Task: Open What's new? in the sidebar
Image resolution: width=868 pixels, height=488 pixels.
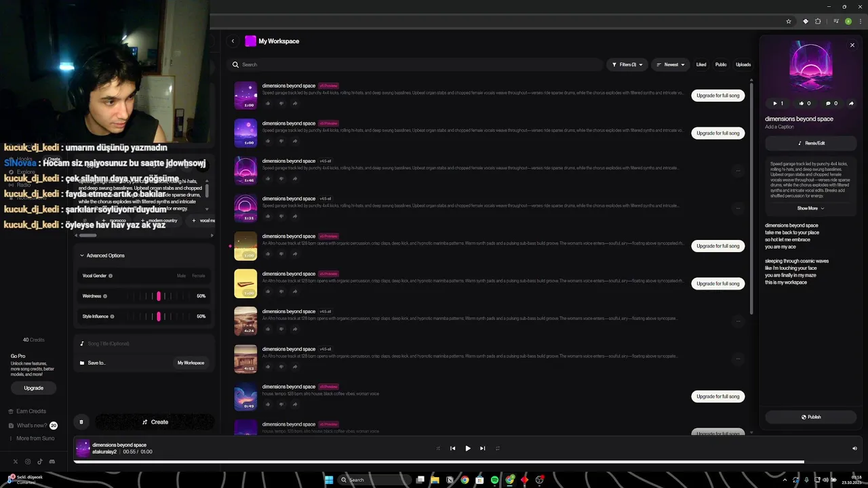Action: click(32, 426)
